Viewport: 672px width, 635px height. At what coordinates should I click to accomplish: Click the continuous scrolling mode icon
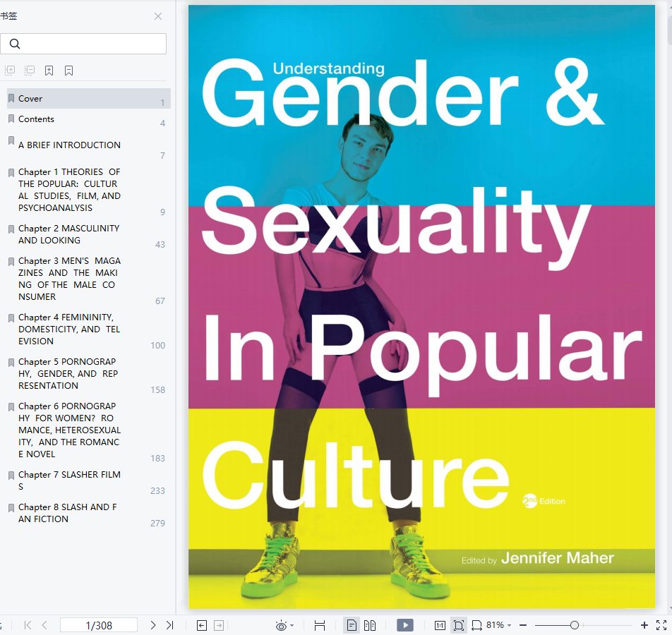click(x=320, y=626)
